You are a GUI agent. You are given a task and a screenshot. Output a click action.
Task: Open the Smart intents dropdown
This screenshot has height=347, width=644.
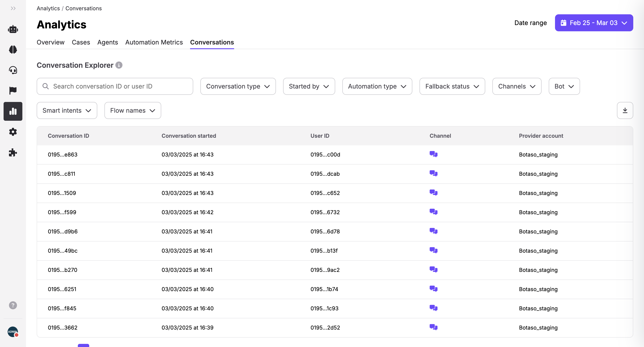coord(67,110)
